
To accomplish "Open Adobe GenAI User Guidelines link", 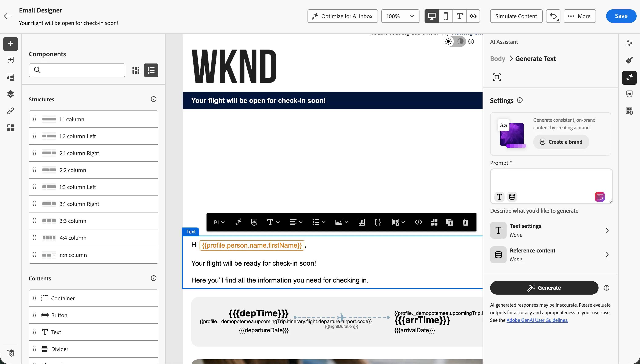I will [537, 320].
